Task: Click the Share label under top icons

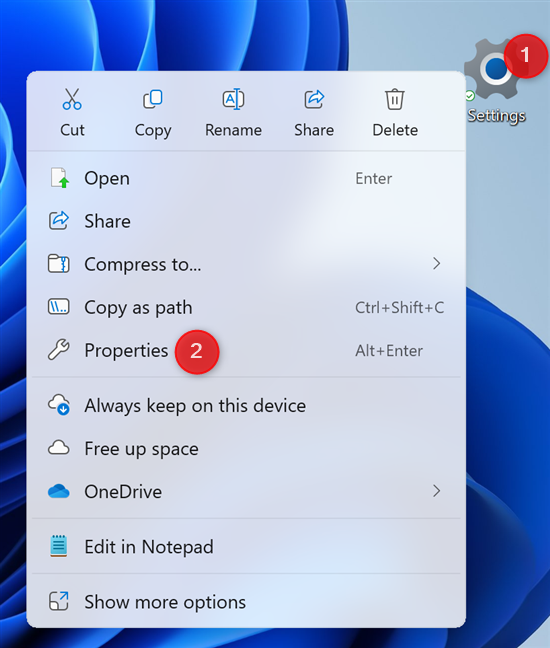Action: [x=314, y=130]
